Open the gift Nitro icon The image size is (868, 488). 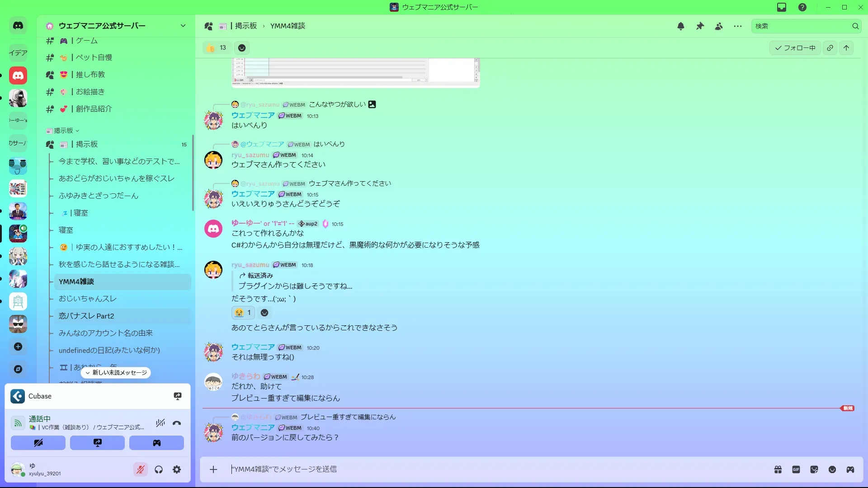tap(778, 469)
